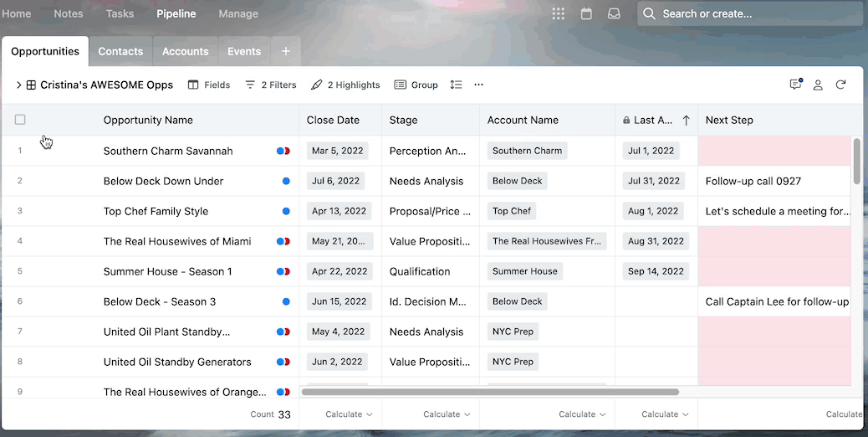Open Stage cell showing Qualification
868x437 pixels.
coord(431,271)
